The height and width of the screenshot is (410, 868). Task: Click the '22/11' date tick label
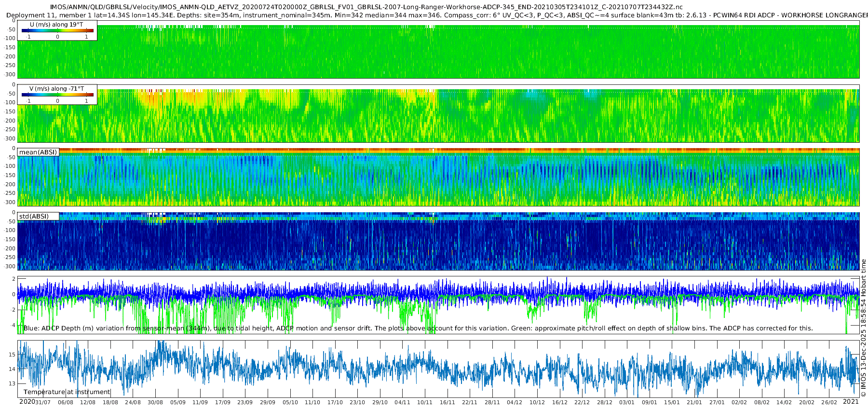coord(470,402)
